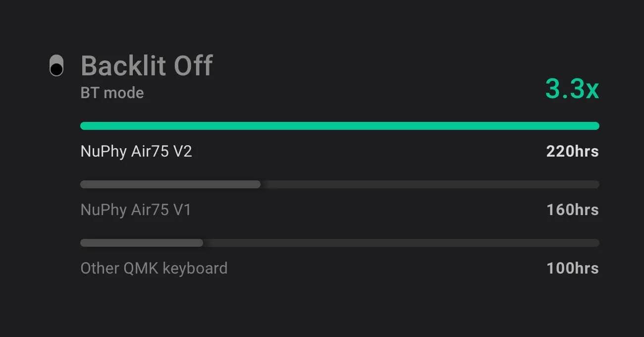Click the green 3.3x multiplier
The width and height of the screenshot is (644, 337).
[572, 89]
